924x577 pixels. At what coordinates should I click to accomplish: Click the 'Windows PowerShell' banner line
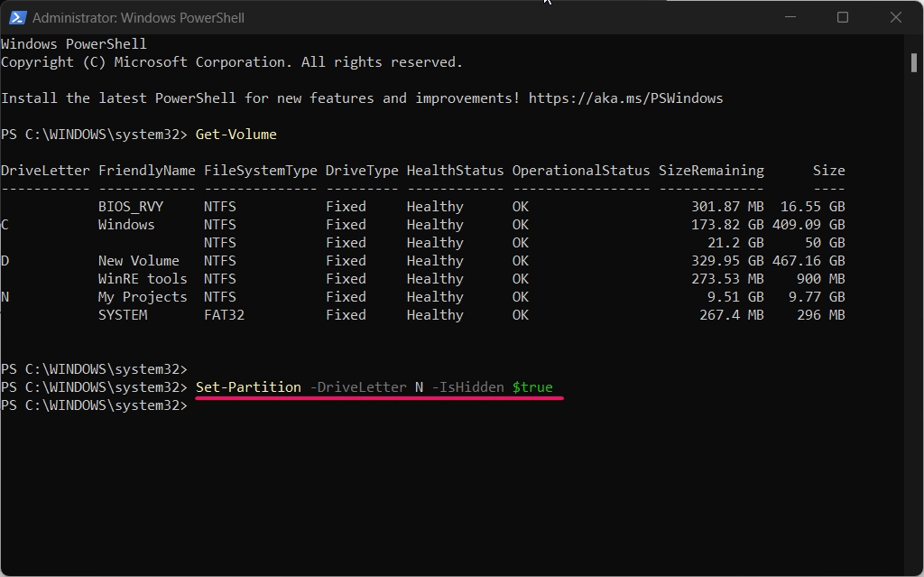74,44
